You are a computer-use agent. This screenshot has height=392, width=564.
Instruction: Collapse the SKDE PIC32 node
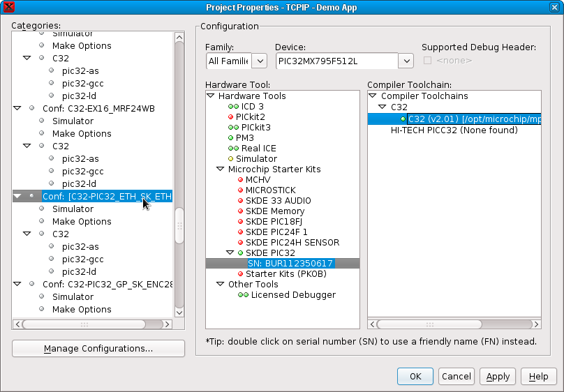230,252
